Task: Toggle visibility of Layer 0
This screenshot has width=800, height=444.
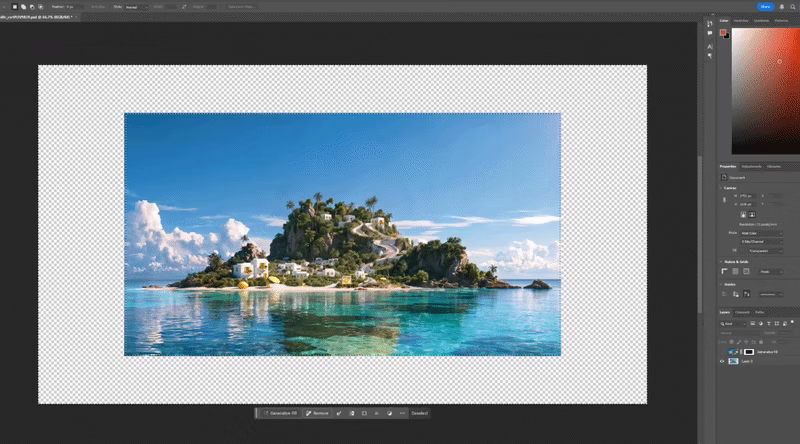Action: 722,361
